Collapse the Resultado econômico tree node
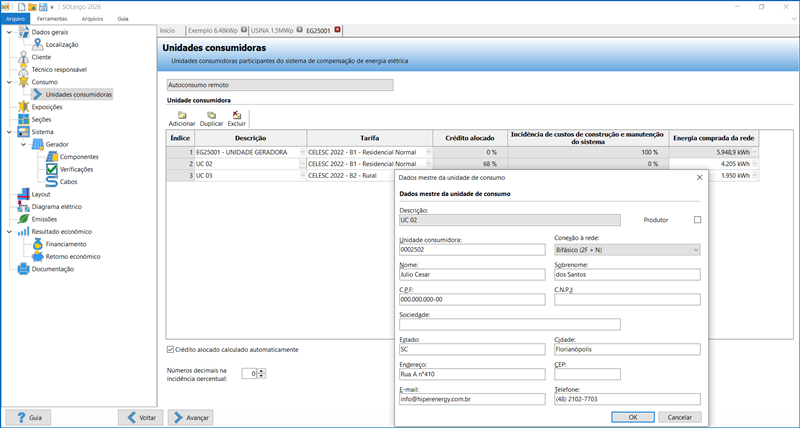 pyautogui.click(x=9, y=231)
